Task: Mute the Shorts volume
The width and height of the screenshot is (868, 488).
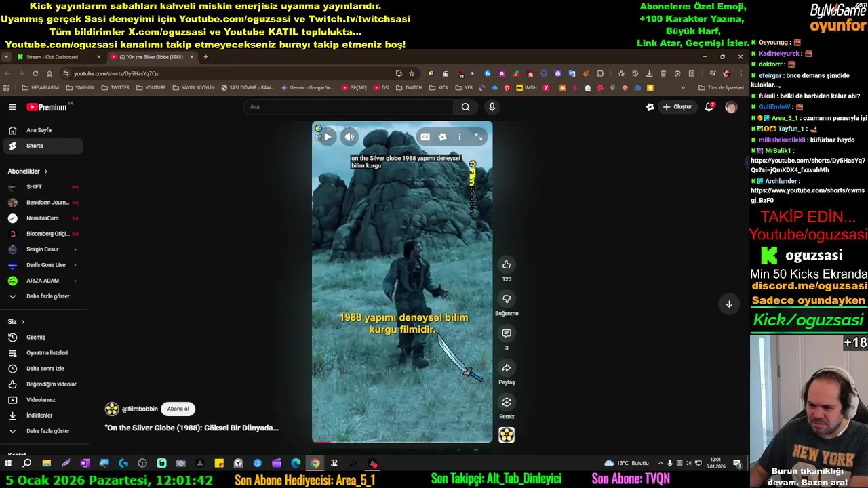Action: pos(349,137)
